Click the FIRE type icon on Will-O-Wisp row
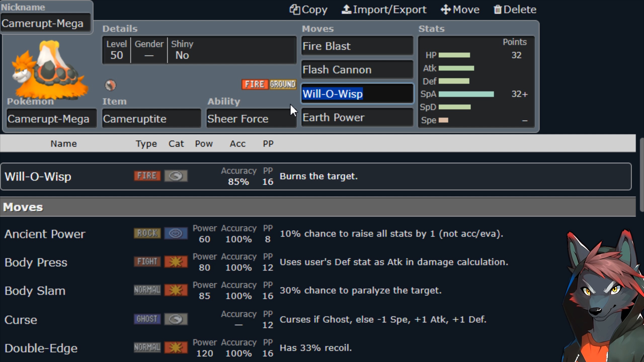Screen dimensions: 644x362 (x=147, y=176)
